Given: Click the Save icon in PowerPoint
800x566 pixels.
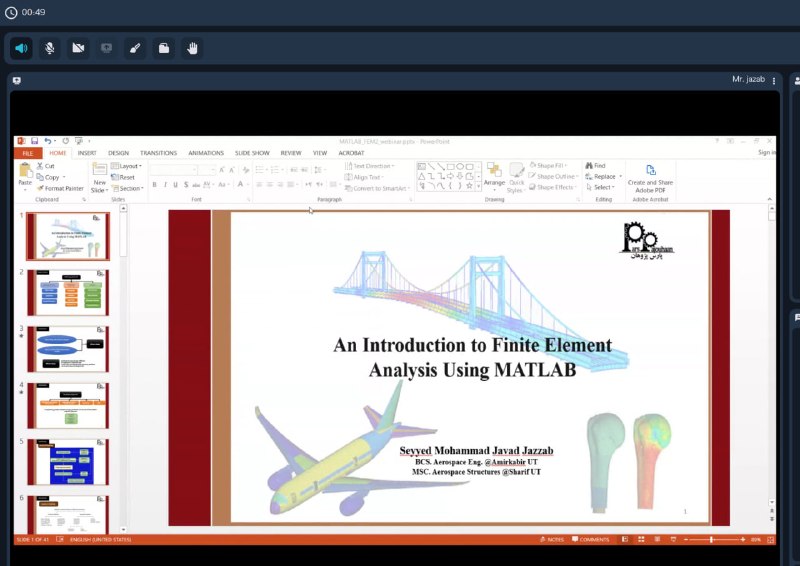Looking at the screenshot, I should 34,141.
